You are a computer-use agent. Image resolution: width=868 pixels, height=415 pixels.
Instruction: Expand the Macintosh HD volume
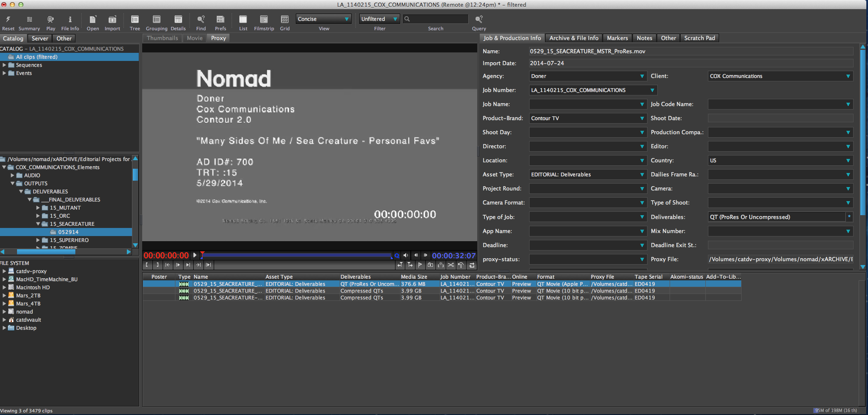pyautogui.click(x=4, y=287)
